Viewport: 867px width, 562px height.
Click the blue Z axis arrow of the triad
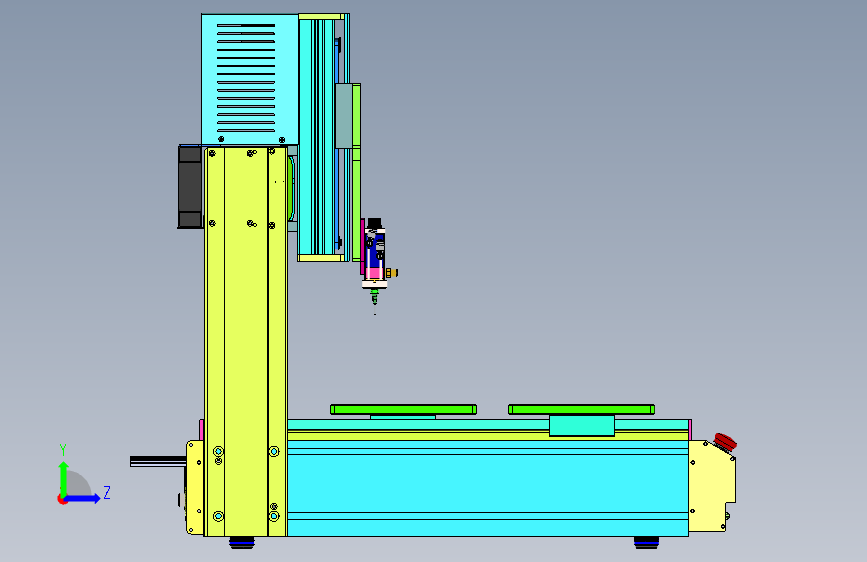pos(83,498)
